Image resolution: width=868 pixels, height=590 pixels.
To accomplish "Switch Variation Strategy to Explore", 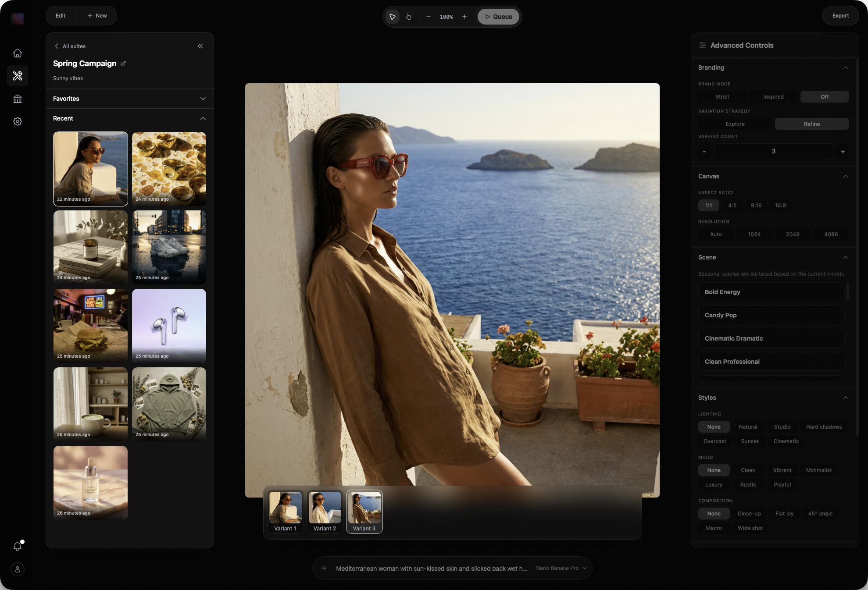I will click(735, 124).
